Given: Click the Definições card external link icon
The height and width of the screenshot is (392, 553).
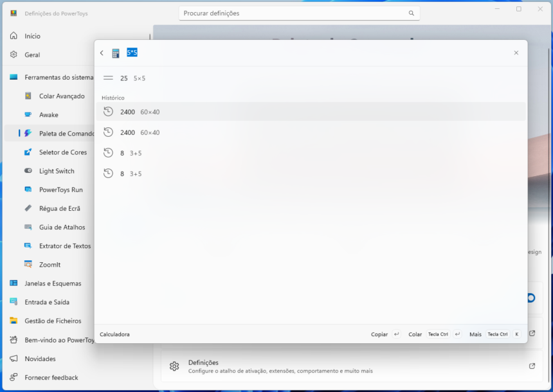Looking at the screenshot, I should (x=532, y=366).
